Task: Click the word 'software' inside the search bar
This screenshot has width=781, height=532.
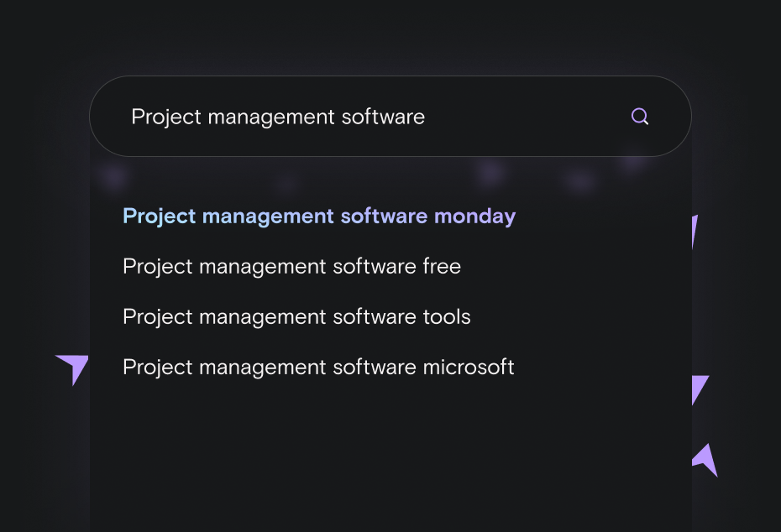Action: coord(383,117)
